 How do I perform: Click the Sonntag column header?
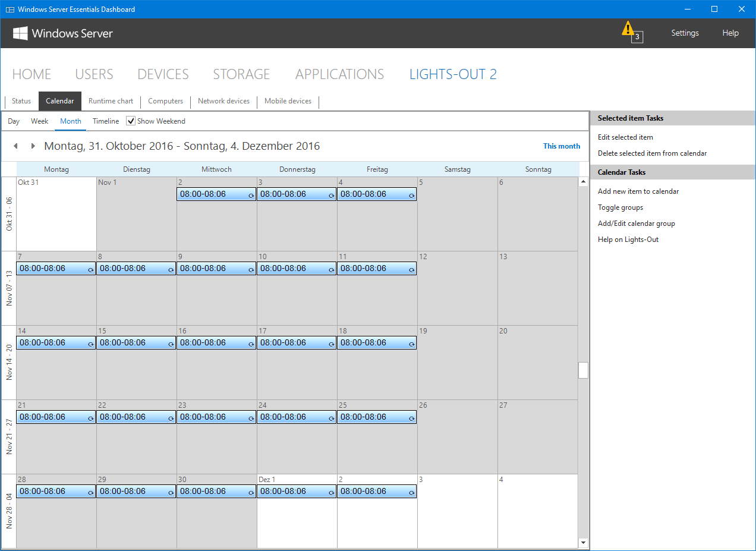538,169
